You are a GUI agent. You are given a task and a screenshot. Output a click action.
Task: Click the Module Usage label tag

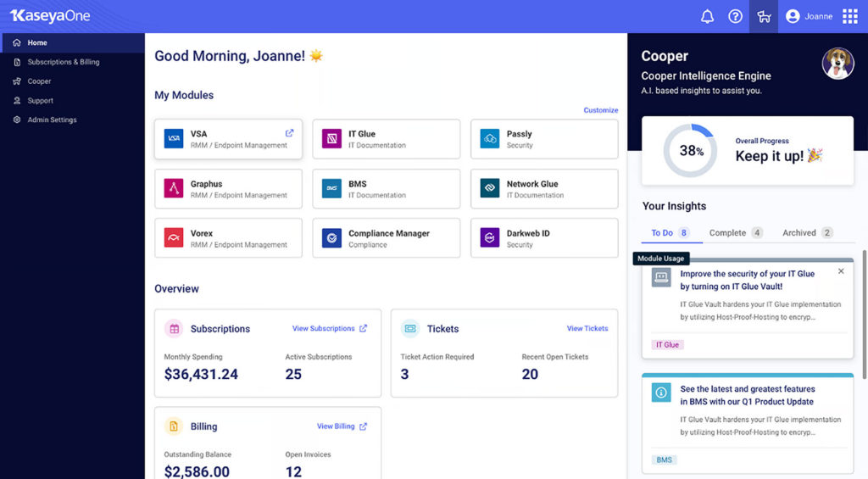(x=661, y=259)
